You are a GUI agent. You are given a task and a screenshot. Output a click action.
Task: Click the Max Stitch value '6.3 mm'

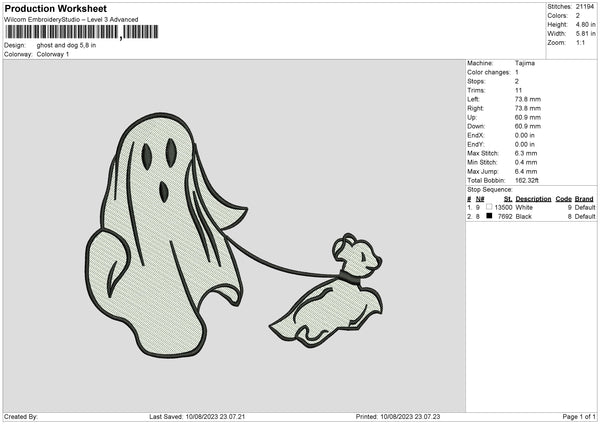coord(526,153)
